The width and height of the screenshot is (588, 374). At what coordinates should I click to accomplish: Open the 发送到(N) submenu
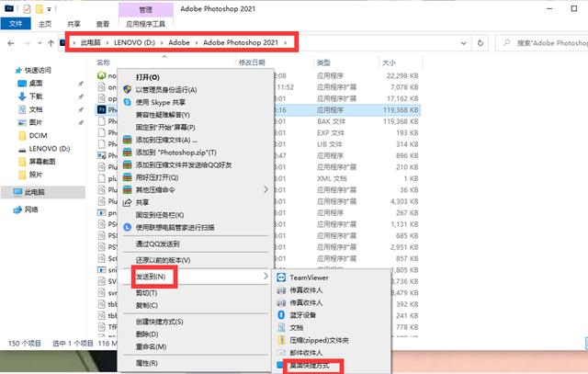click(x=195, y=277)
